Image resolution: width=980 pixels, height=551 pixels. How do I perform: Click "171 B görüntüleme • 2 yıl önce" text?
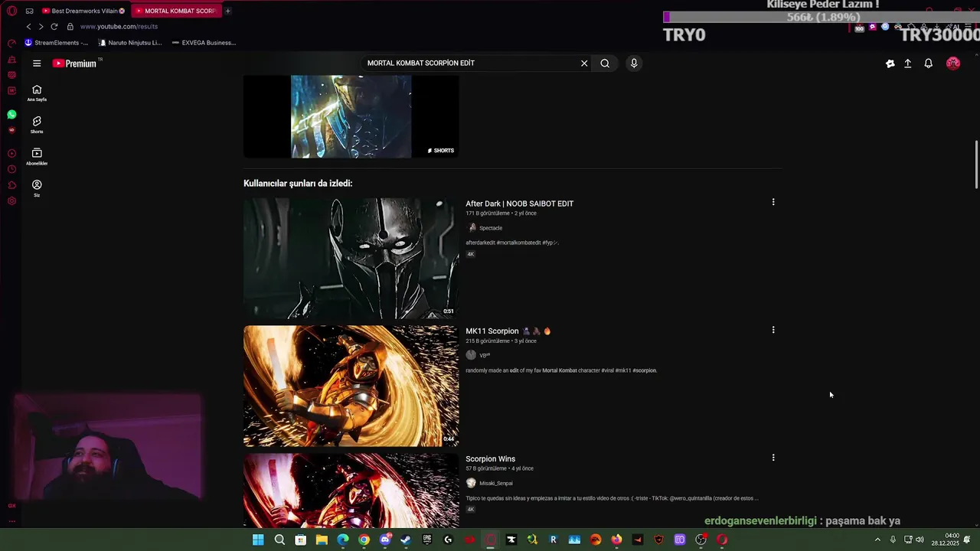[501, 214]
